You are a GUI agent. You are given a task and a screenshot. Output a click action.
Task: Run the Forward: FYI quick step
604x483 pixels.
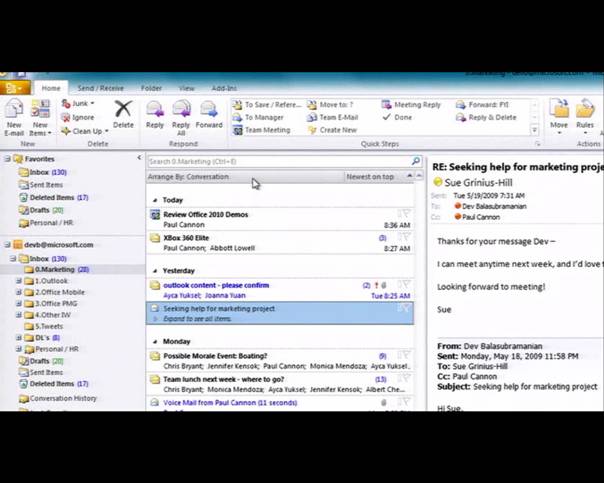[482, 104]
